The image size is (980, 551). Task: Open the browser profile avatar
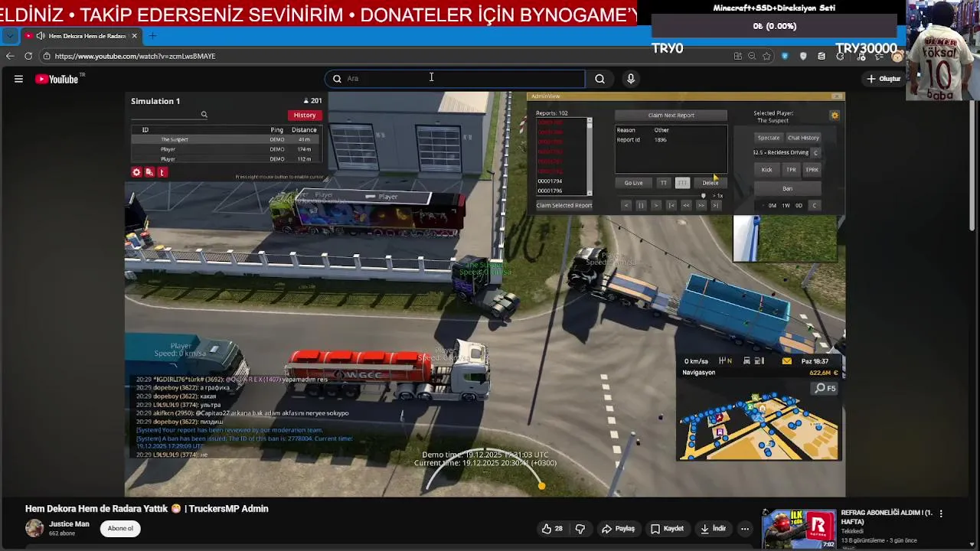tap(897, 57)
